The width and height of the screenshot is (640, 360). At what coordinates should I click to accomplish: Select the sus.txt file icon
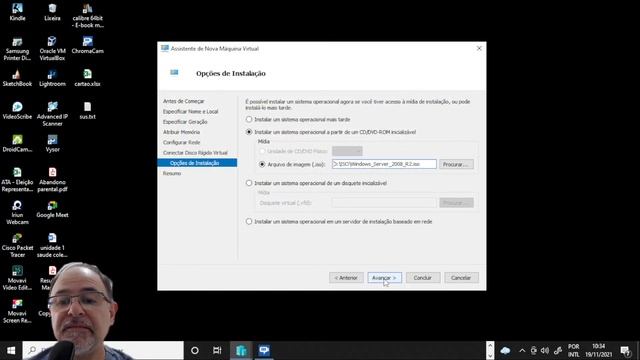pos(87,111)
